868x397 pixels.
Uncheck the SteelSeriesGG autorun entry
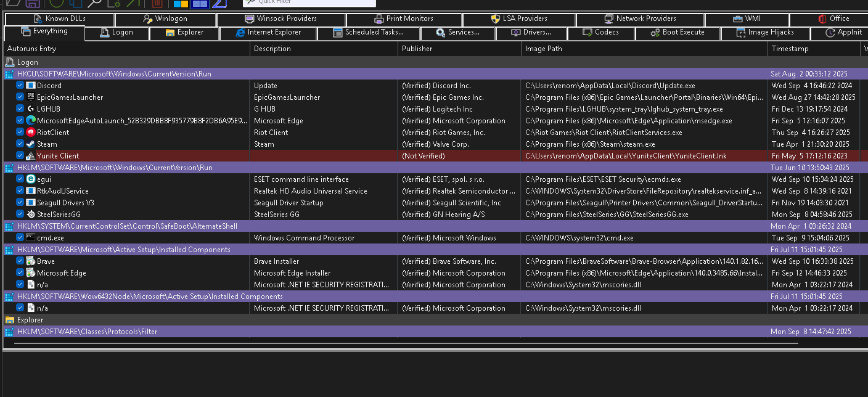click(x=20, y=215)
